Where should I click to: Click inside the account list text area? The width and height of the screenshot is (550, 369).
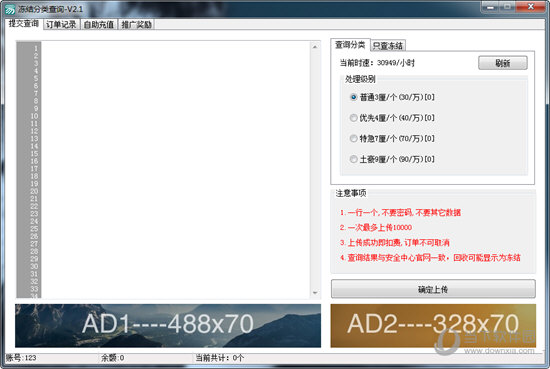click(x=175, y=170)
